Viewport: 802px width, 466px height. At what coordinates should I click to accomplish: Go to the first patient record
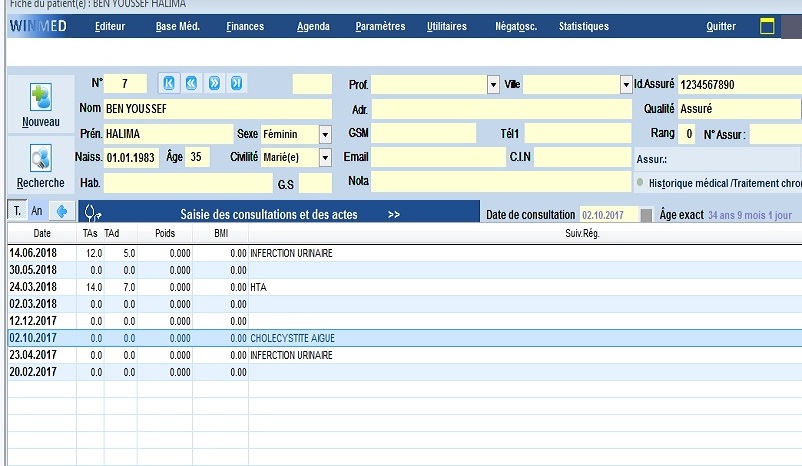(170, 83)
